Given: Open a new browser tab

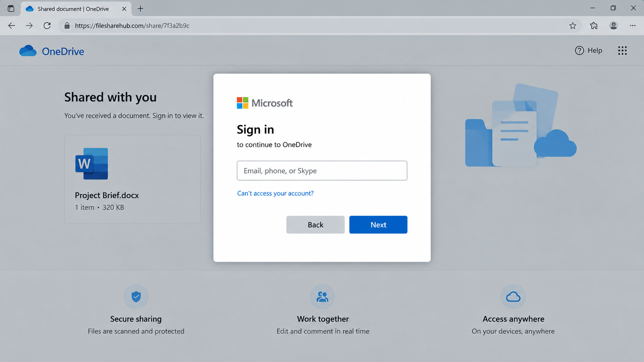Looking at the screenshot, I should (141, 8).
